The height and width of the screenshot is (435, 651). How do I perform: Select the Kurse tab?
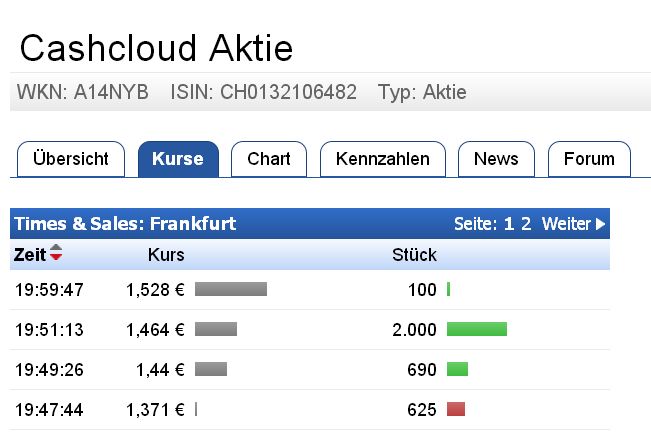178,159
